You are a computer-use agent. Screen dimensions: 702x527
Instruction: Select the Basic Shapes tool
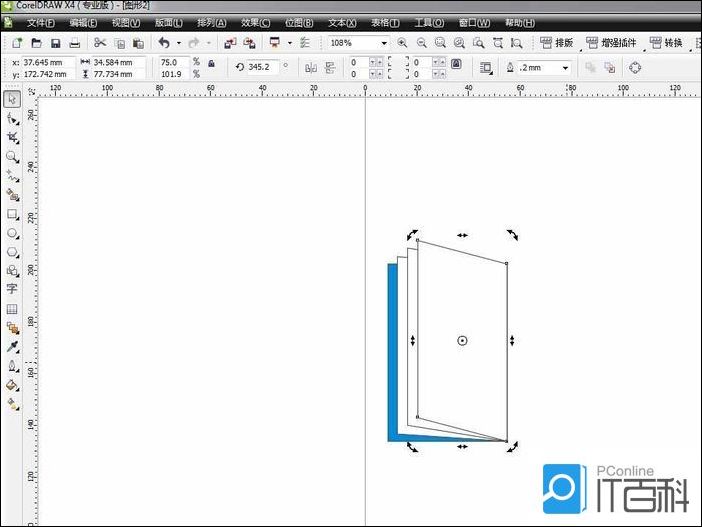click(12, 270)
